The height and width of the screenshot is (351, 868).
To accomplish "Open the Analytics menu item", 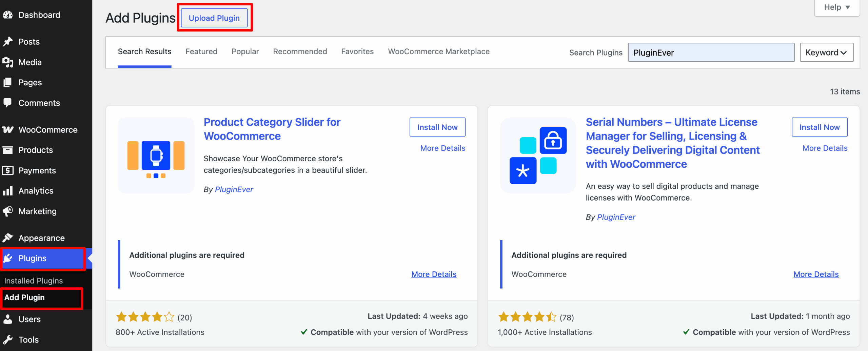I will [x=46, y=191].
